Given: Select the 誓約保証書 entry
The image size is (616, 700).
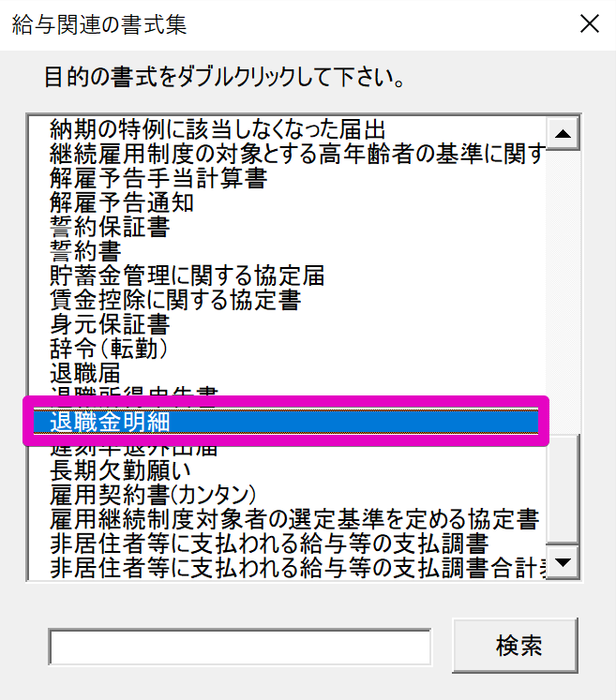Looking at the screenshot, I should coord(110,227).
